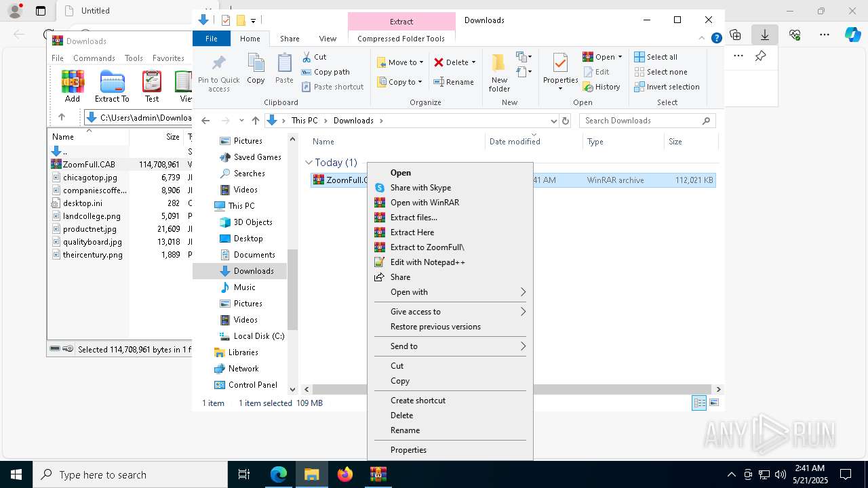Select Share with Skype
The width and height of the screenshot is (868, 488).
click(450, 188)
